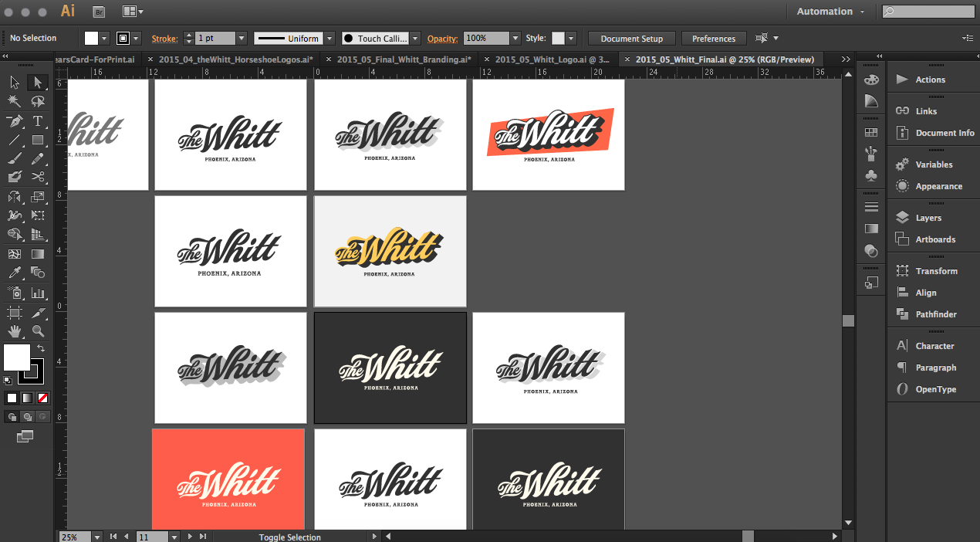The image size is (980, 542).
Task: Select the Free Transform tool
Action: click(37, 215)
